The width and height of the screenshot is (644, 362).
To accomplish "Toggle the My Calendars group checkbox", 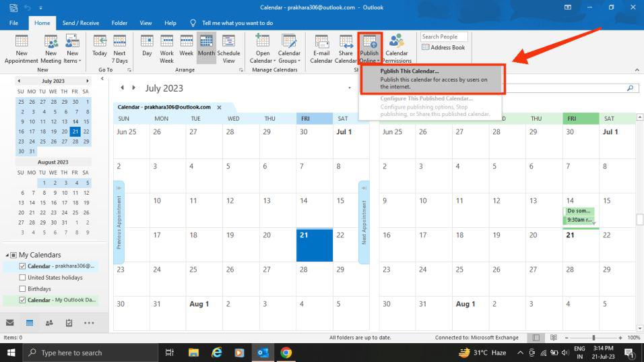I will point(13,255).
